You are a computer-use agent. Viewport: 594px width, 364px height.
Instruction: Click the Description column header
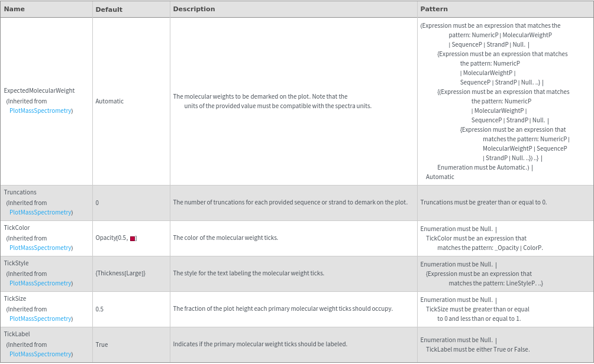(x=193, y=9)
